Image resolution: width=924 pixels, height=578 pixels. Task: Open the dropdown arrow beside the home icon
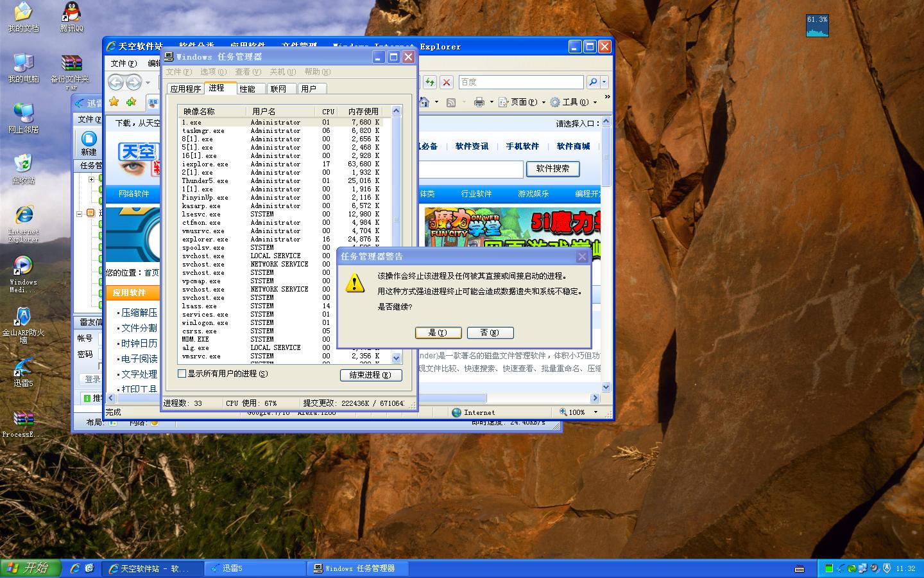tap(436, 102)
